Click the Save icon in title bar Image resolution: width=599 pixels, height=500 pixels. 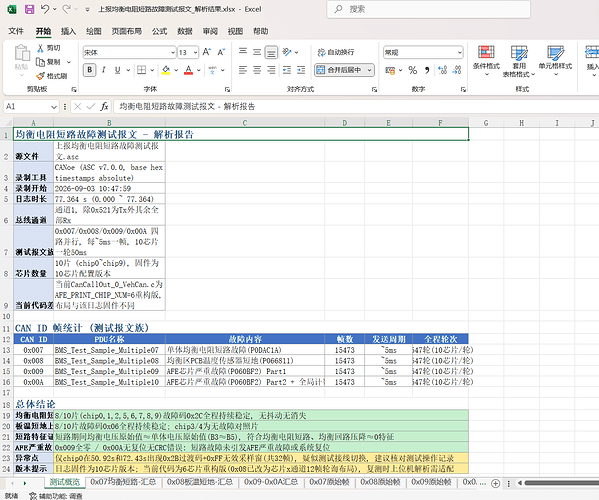point(29,9)
